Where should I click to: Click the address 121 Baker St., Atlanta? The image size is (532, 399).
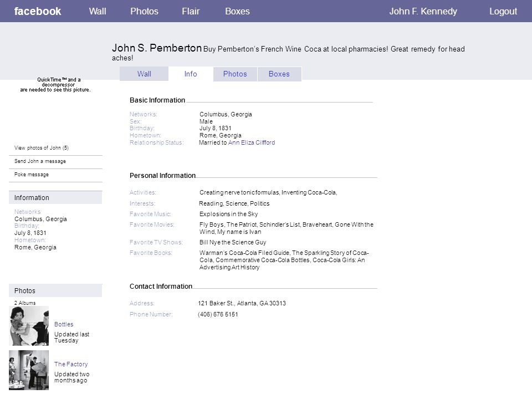tap(242, 303)
